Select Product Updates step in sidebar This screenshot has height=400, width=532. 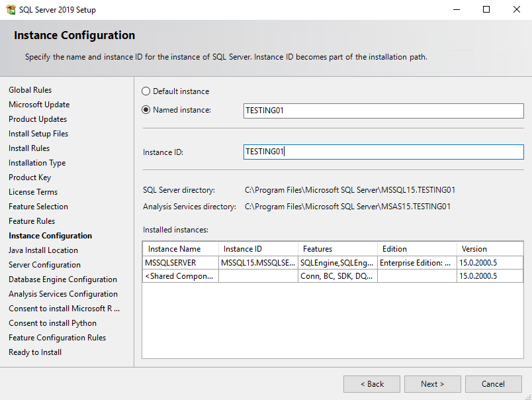(38, 119)
